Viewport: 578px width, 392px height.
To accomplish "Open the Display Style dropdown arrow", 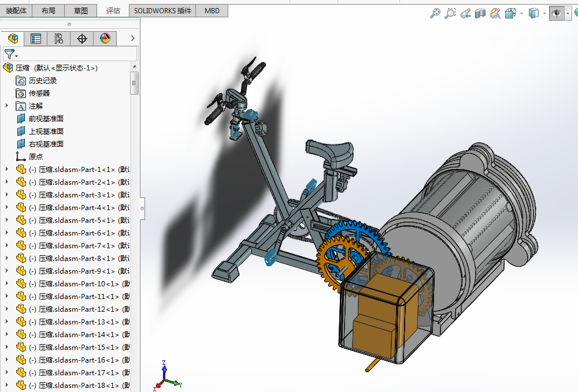I will tap(544, 14).
